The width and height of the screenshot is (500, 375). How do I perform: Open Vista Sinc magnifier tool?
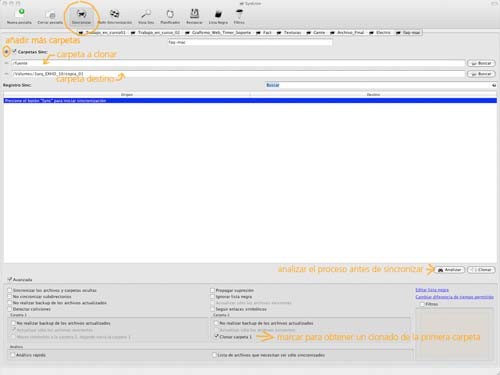[x=146, y=16]
